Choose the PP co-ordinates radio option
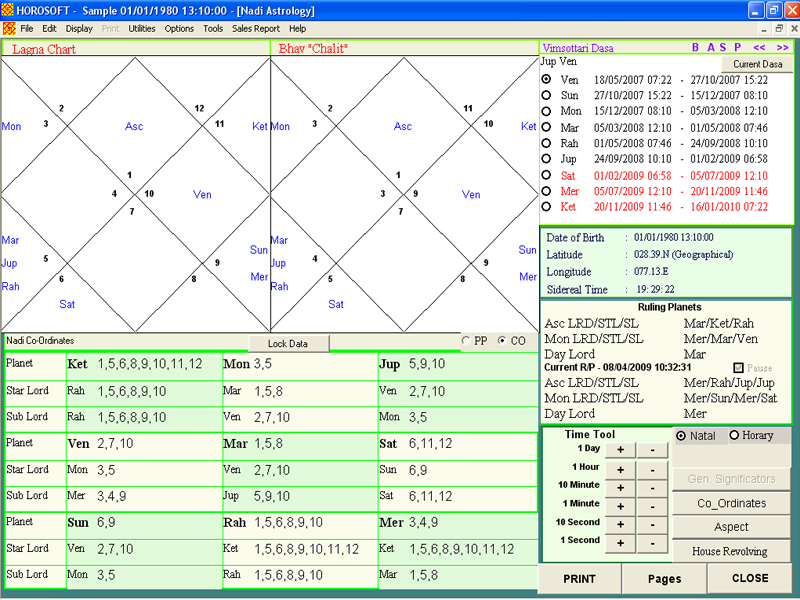This screenshot has width=800, height=600. (x=466, y=341)
